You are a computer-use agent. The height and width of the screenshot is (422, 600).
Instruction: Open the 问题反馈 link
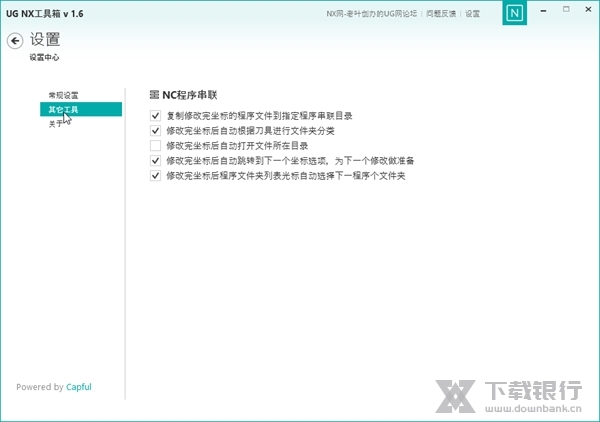441,14
